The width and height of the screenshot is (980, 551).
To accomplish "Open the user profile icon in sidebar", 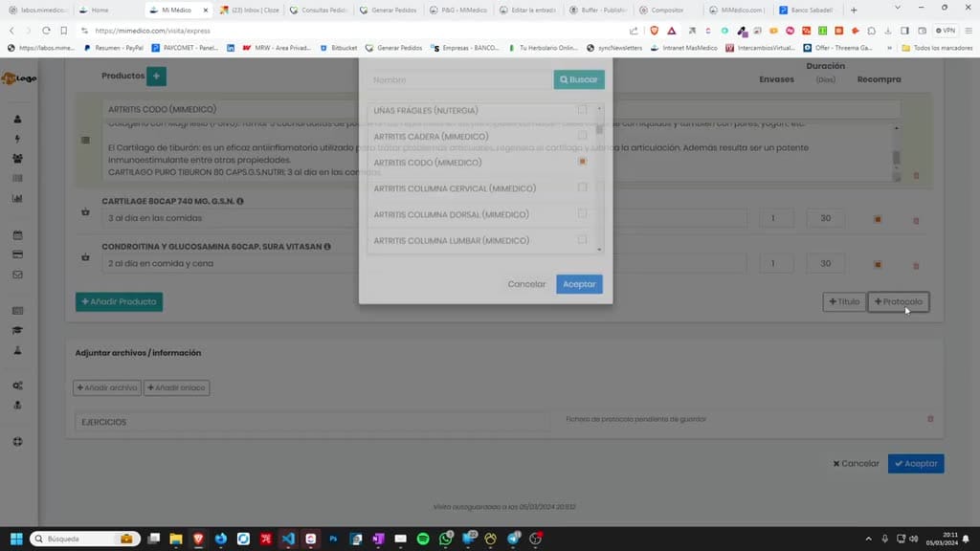I will (x=17, y=119).
